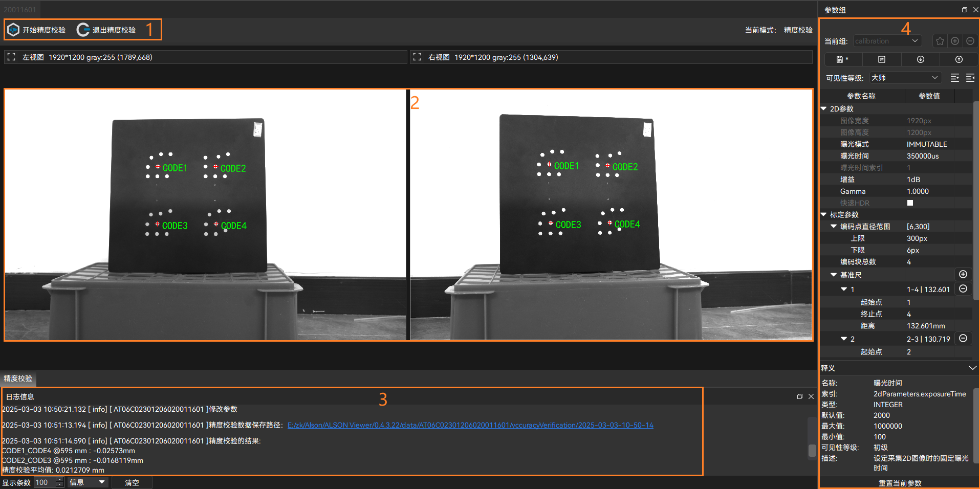Maximize the 左视图 with its fullscreen icon
This screenshot has width=980, height=489.
point(11,57)
